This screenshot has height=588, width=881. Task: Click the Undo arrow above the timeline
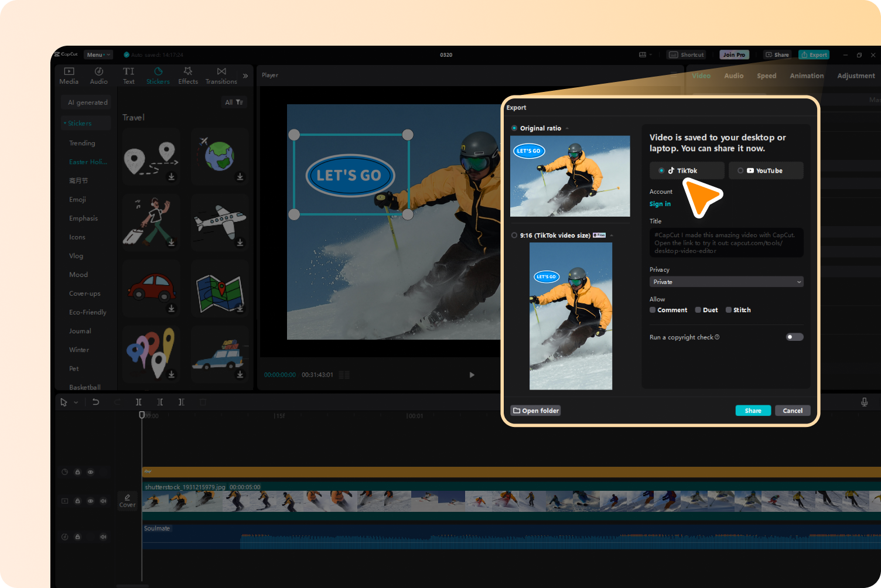point(96,402)
